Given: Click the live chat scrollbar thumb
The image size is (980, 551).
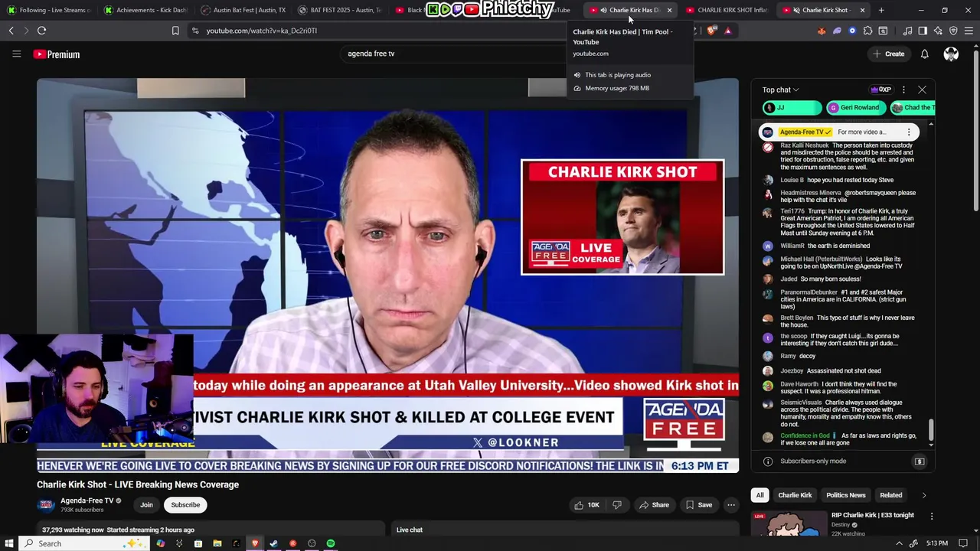Looking at the screenshot, I should pyautogui.click(x=931, y=431).
